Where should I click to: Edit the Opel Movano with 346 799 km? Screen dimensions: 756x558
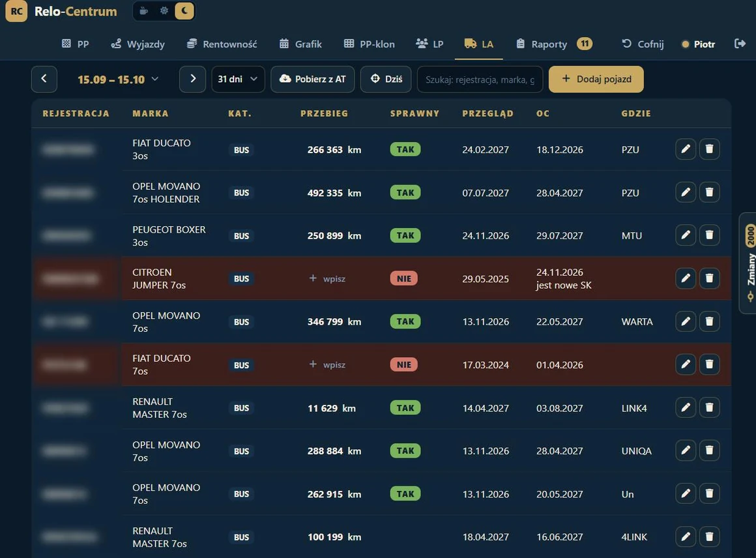coord(685,321)
